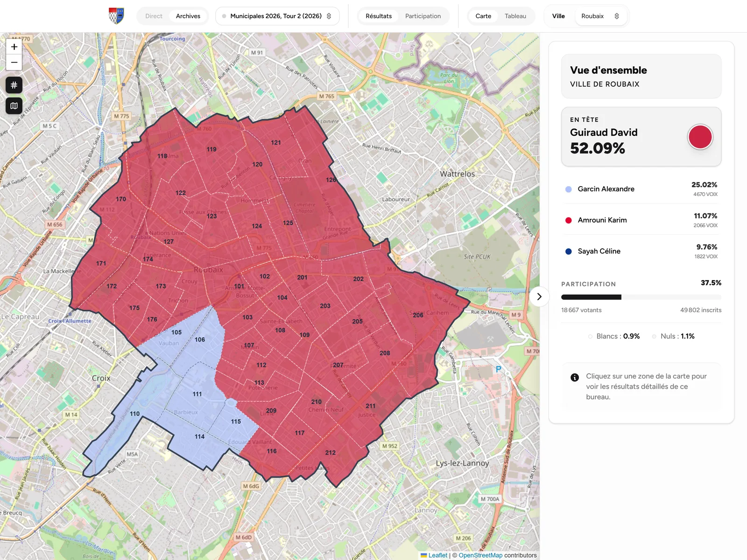Select blue polling bureau 111 on the map

[x=197, y=394]
